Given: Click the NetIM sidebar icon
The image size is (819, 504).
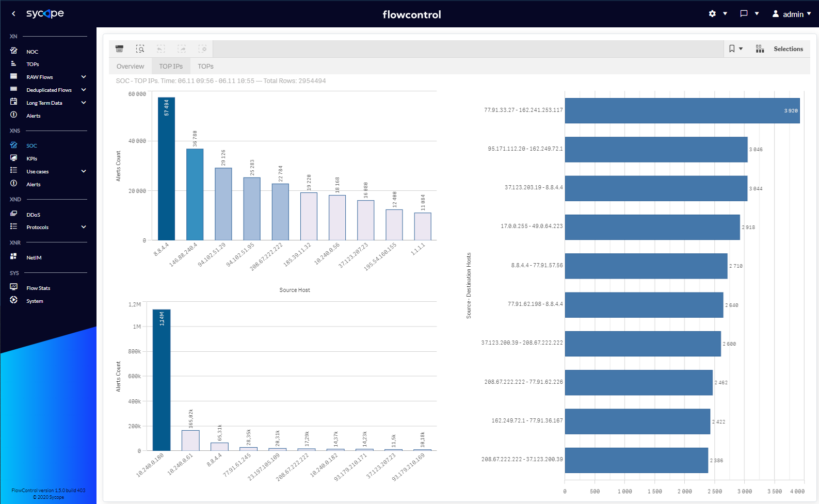Looking at the screenshot, I should (x=14, y=256).
